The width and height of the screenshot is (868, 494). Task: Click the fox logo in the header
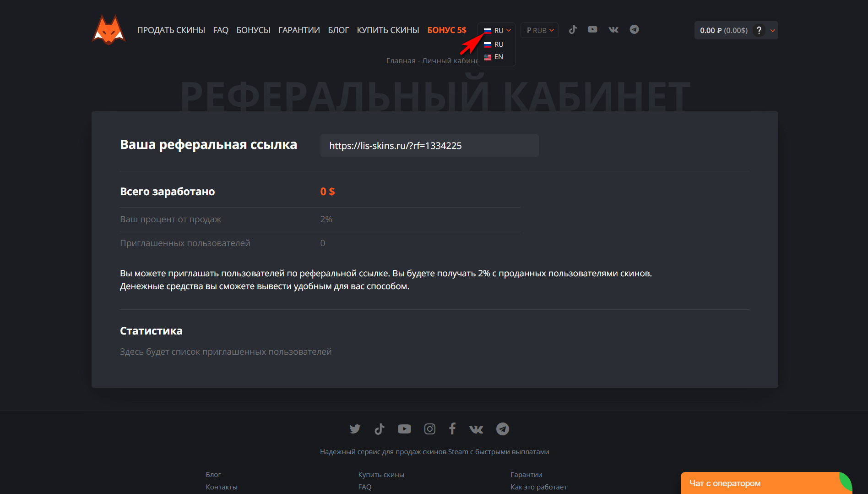click(x=108, y=30)
